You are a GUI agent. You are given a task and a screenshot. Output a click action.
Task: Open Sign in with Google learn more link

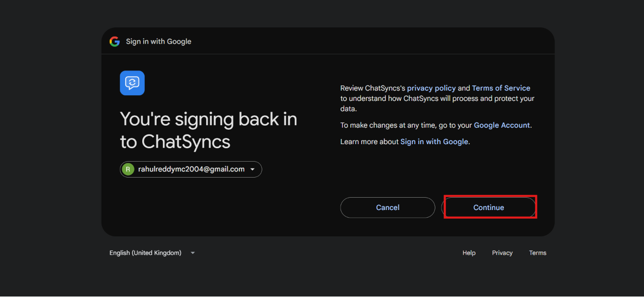434,142
